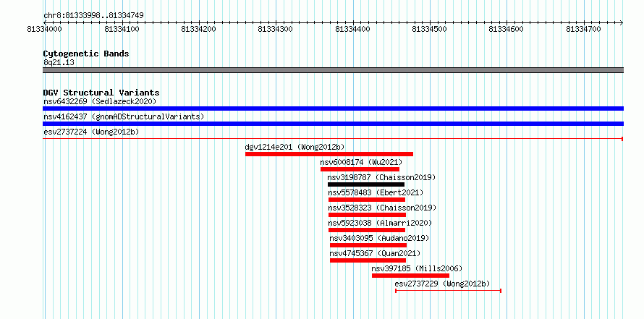Select the red nsv3528323 bar

(x=367, y=215)
